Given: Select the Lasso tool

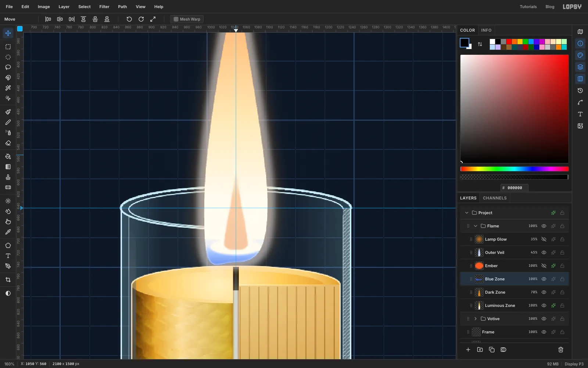Looking at the screenshot, I should [x=8, y=67].
